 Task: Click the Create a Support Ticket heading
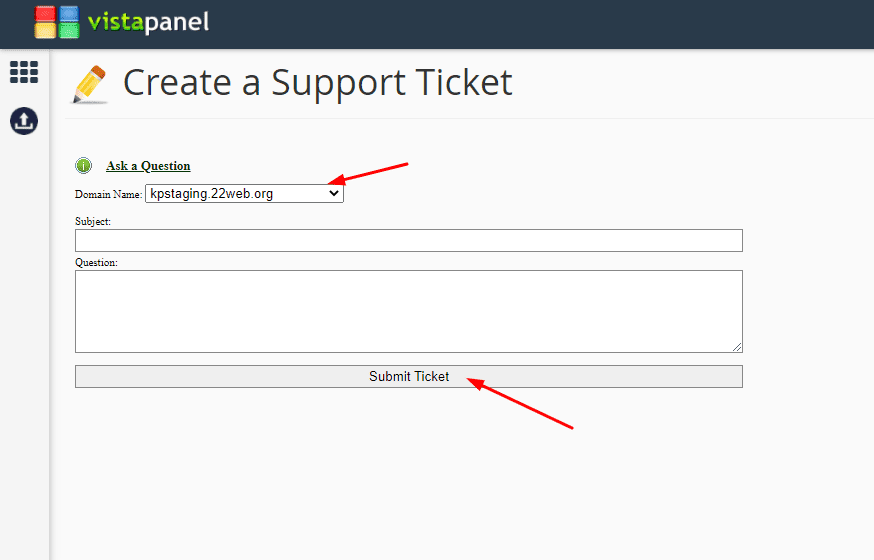click(318, 83)
